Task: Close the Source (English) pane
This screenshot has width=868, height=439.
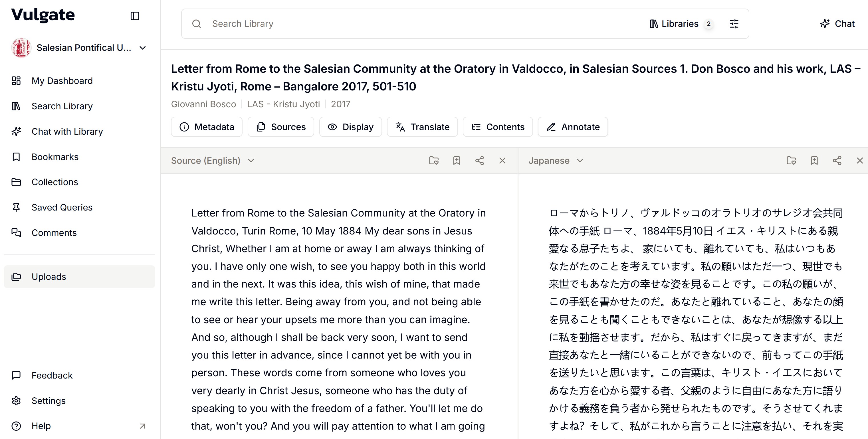Action: click(502, 160)
